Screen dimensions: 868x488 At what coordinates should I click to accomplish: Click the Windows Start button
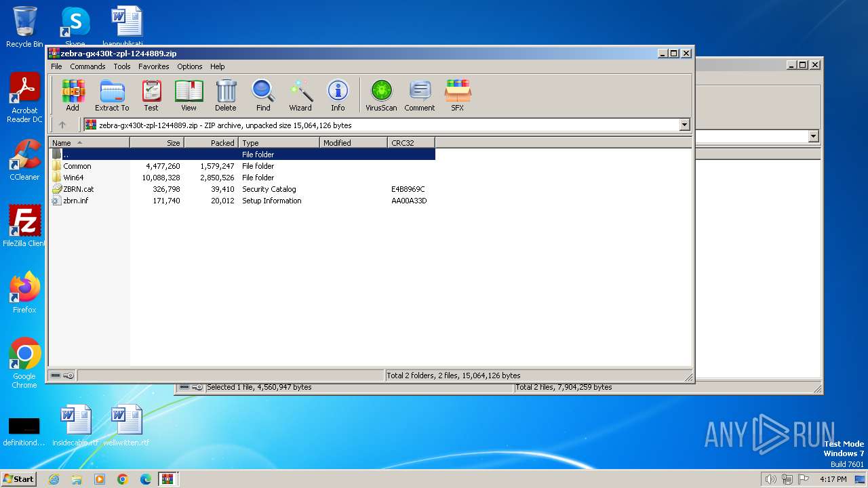[x=18, y=479]
